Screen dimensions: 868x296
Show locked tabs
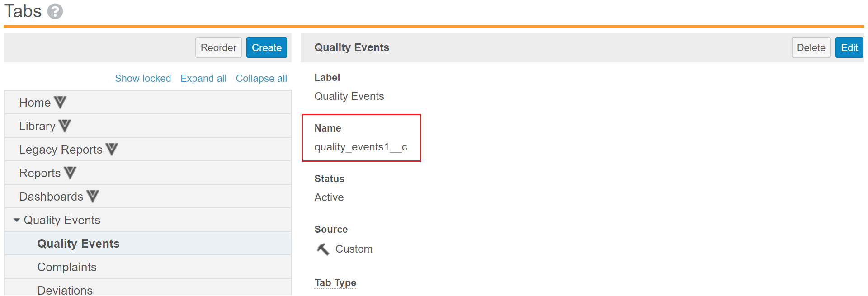tap(143, 78)
